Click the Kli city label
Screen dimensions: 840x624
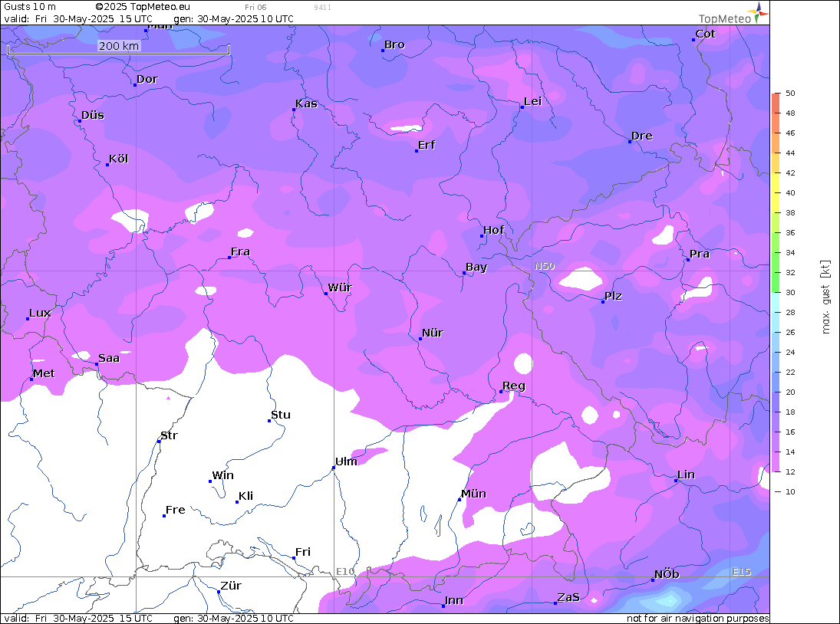[x=245, y=496]
